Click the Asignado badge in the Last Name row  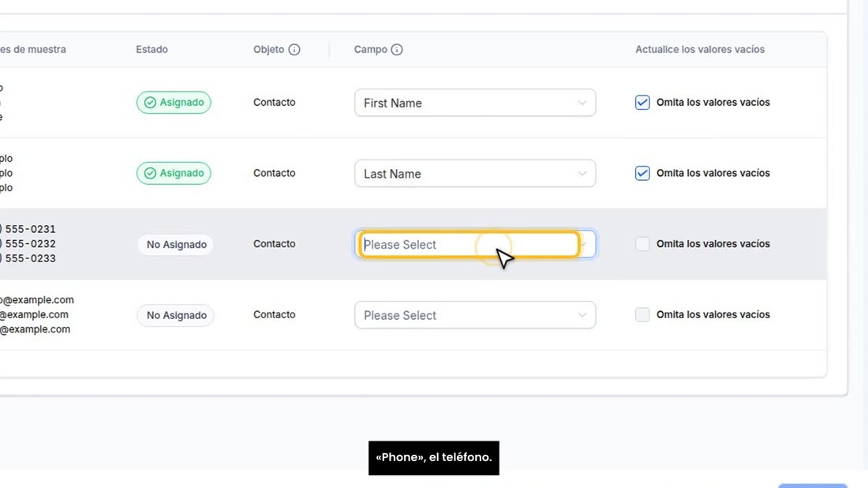[x=174, y=174]
